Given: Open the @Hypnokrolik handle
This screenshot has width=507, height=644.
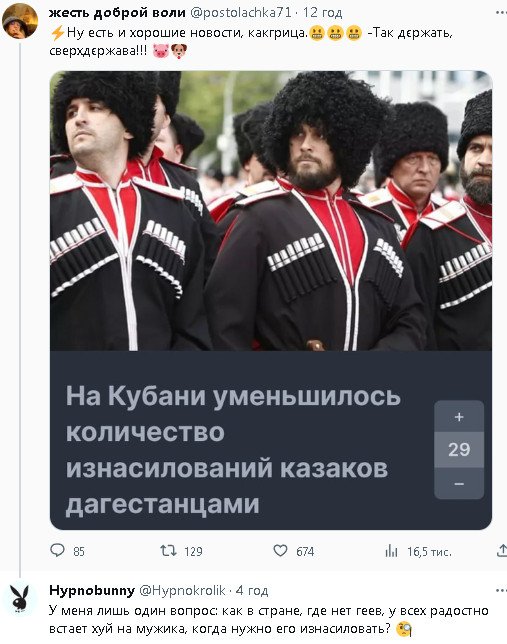Looking at the screenshot, I should pyautogui.click(x=182, y=591).
